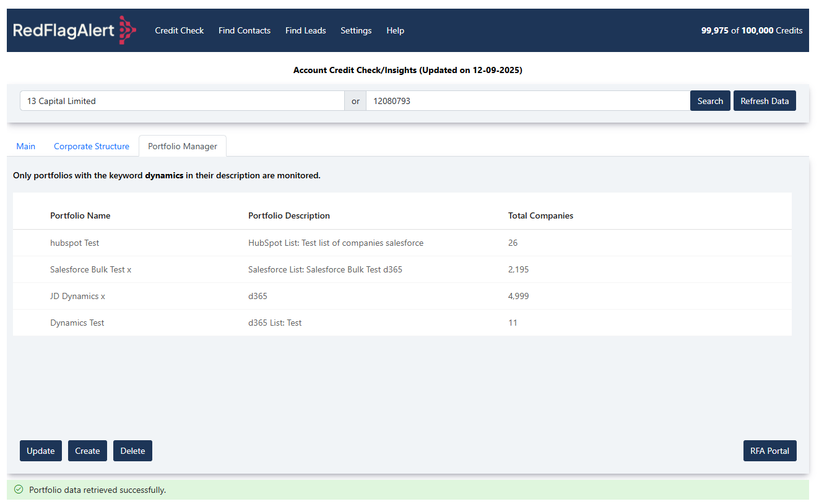Switch to the Main tab
The image size is (819, 504).
pos(26,146)
